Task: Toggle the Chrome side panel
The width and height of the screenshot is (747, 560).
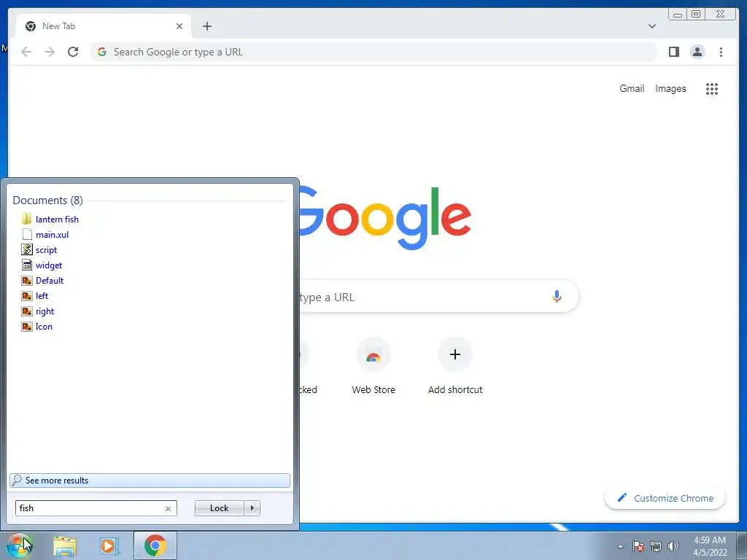Action: [673, 52]
